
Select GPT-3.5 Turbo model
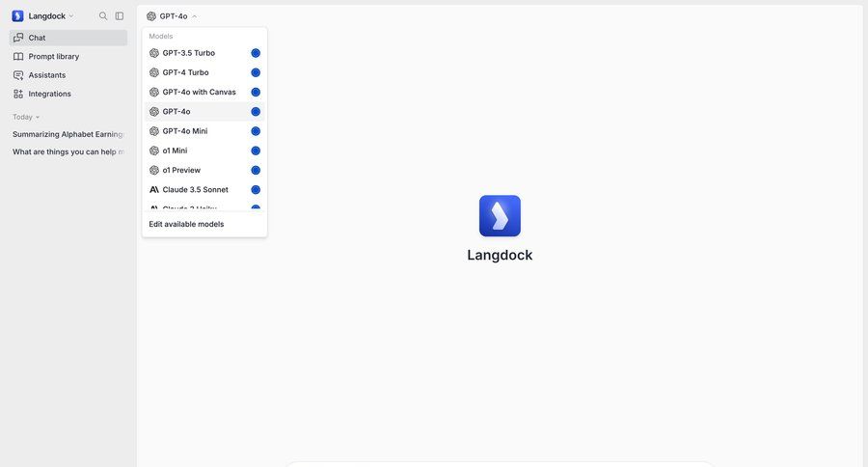point(204,53)
